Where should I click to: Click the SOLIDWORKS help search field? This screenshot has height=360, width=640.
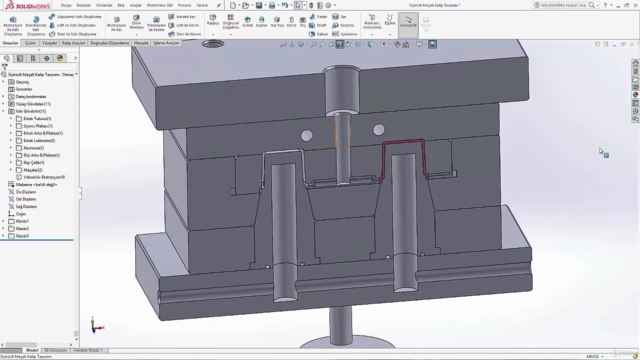pos(564,5)
